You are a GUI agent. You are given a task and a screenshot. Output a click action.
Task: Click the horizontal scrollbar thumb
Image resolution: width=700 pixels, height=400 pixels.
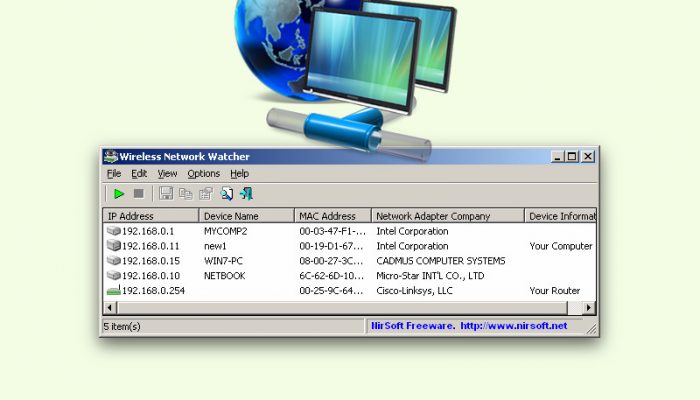point(342,308)
